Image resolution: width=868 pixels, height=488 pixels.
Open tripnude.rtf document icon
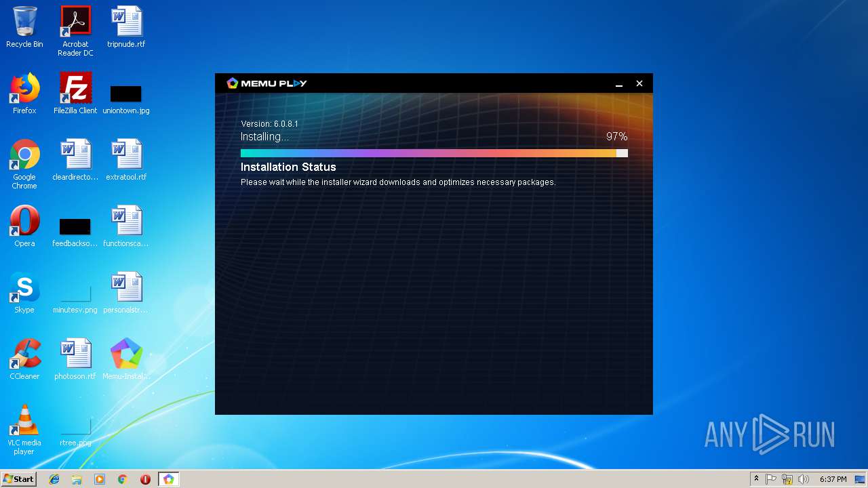coord(126,27)
